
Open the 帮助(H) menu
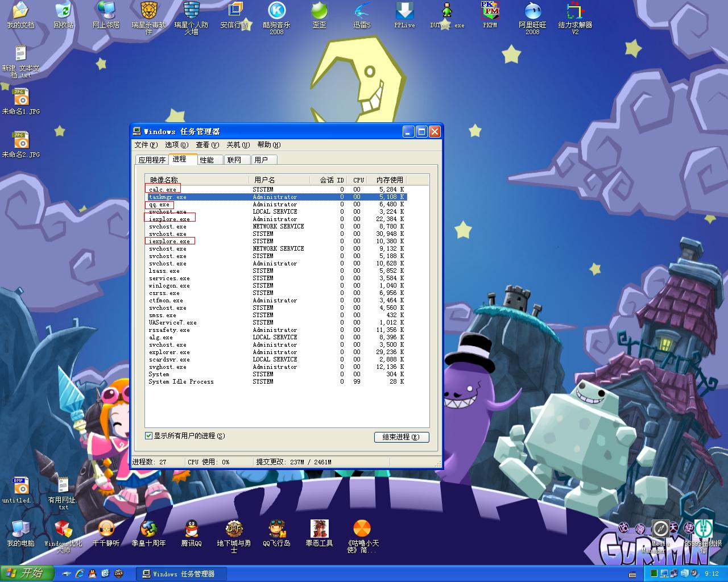tap(268, 145)
